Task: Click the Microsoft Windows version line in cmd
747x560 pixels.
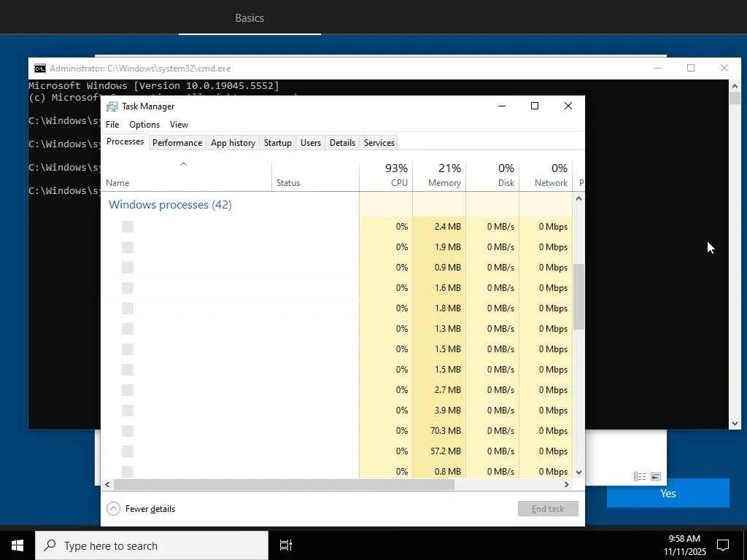Action: [154, 86]
